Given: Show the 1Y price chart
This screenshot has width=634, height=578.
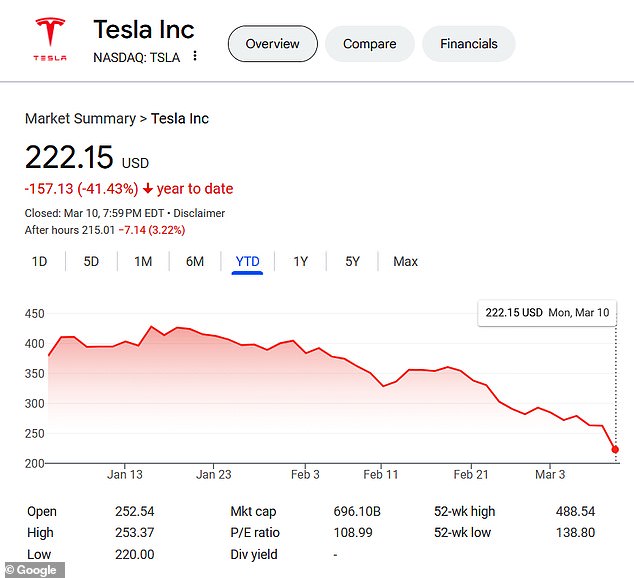Looking at the screenshot, I should pyautogui.click(x=300, y=262).
